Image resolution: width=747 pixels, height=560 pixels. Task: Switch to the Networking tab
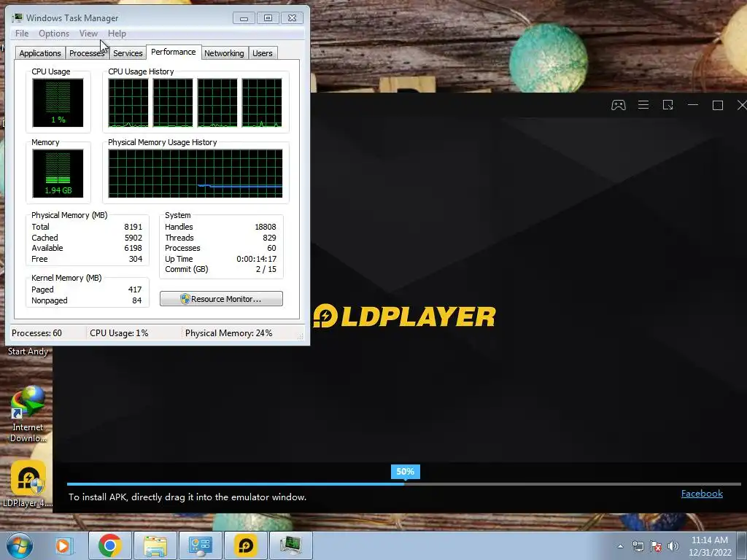pyautogui.click(x=224, y=53)
